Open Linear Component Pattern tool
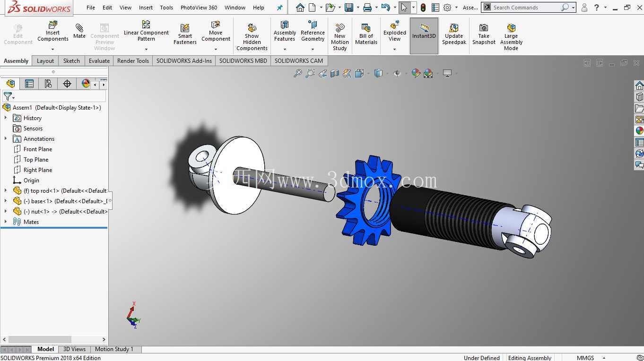Image resolution: width=644 pixels, height=361 pixels. 146,31
